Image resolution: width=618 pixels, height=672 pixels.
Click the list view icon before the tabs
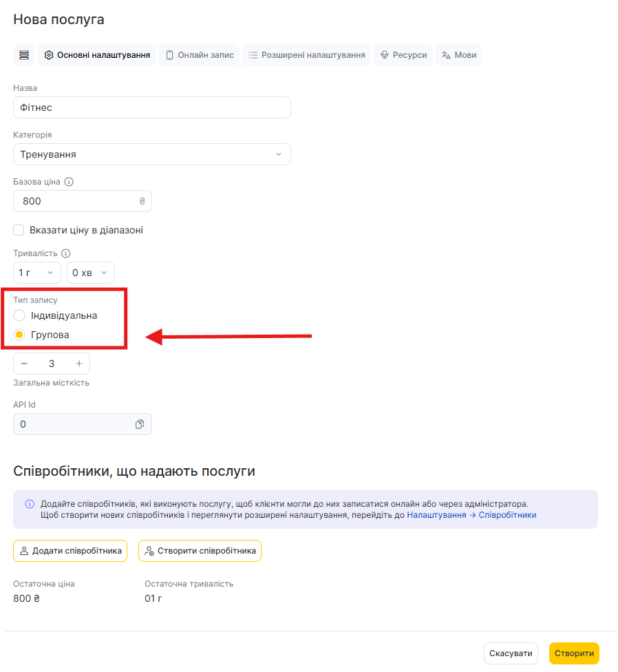[x=24, y=55]
